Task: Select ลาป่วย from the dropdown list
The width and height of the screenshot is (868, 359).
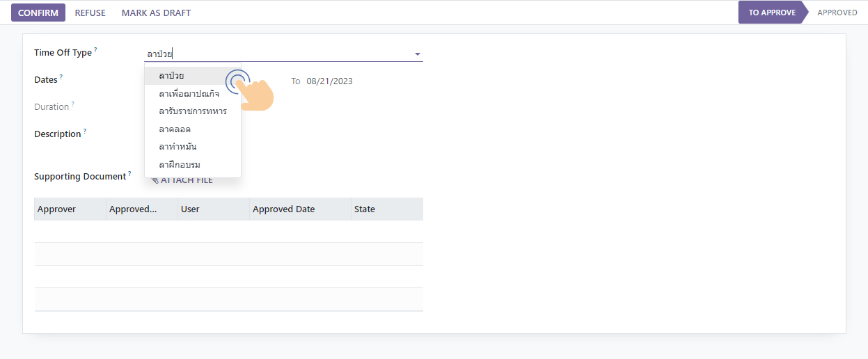Action: click(171, 75)
